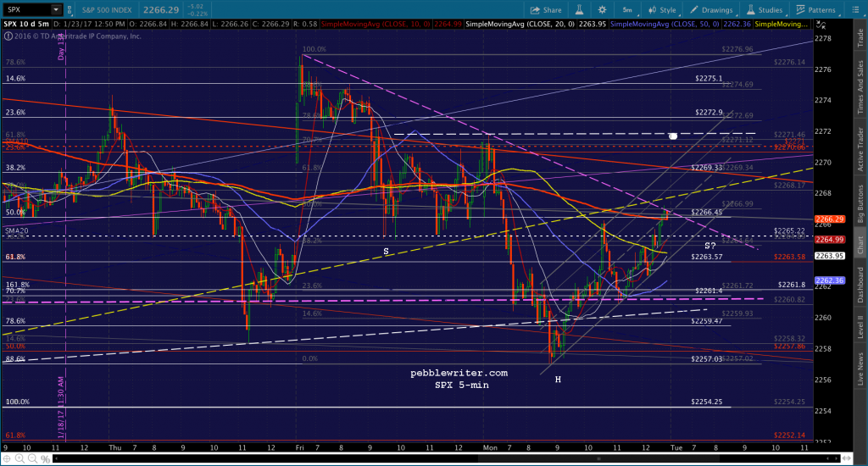Viewport: 868px width, 466px height.
Task: Click the $2254.25 white Fibonacci level label
Action: point(706,402)
